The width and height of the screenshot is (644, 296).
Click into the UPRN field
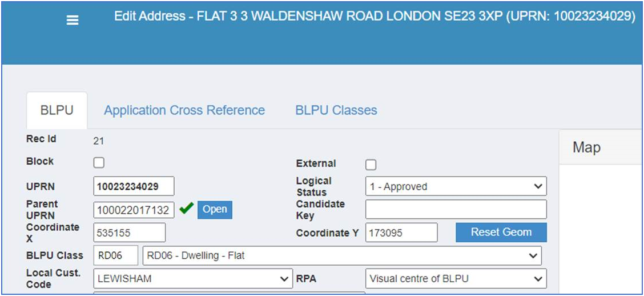(134, 186)
